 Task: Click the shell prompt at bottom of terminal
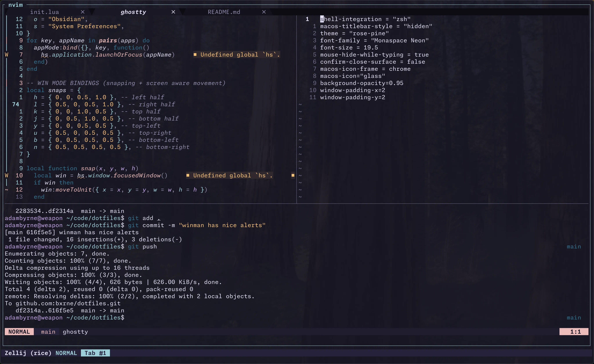tap(64, 317)
